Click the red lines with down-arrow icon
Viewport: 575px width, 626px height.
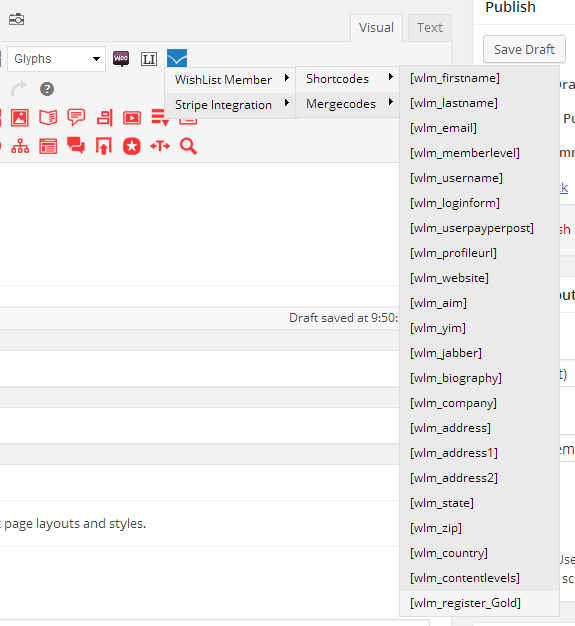160,118
